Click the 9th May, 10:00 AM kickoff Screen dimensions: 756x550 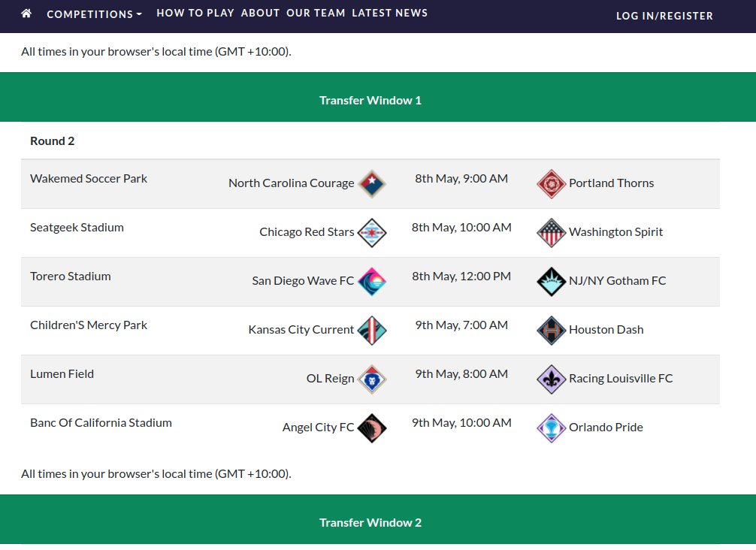pyautogui.click(x=461, y=423)
